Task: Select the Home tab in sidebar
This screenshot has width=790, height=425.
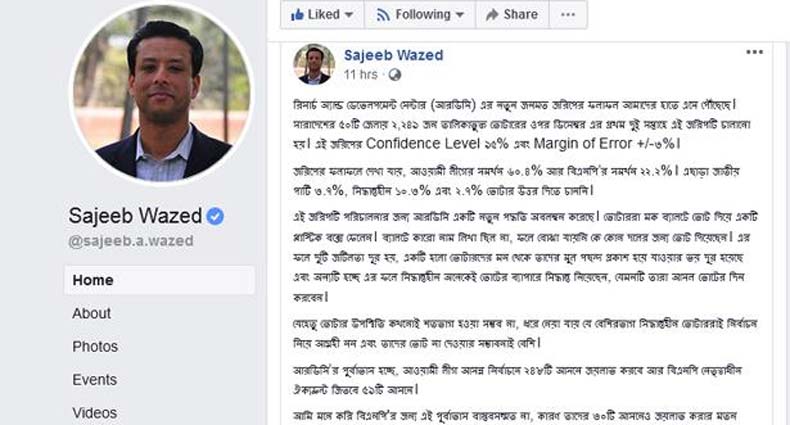Action: coord(93,280)
